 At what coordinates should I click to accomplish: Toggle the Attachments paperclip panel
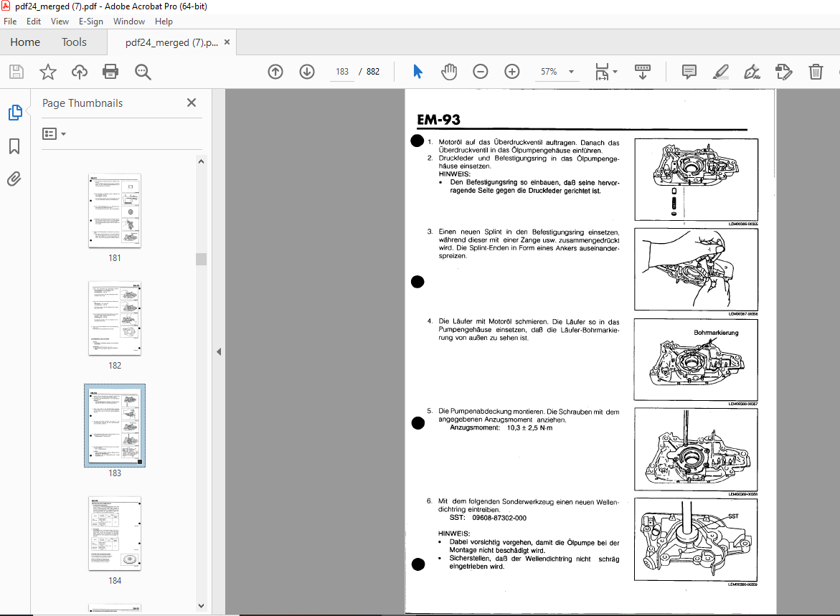pos(14,179)
